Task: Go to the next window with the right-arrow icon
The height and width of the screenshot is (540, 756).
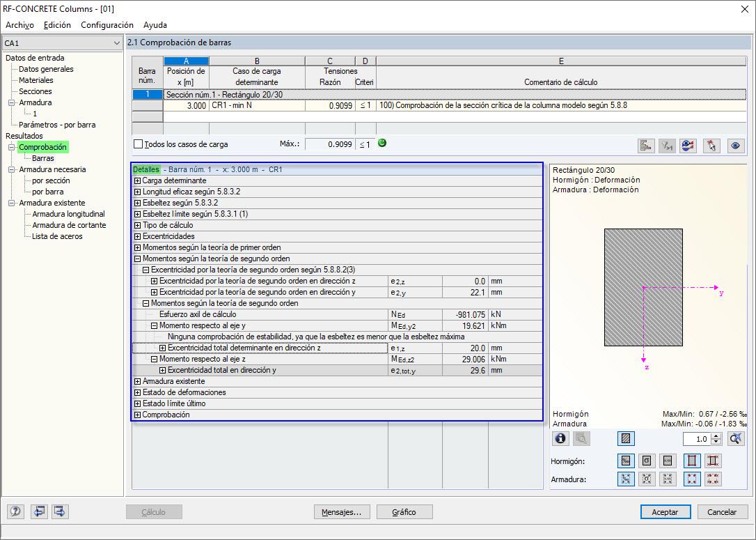Action: coord(60,511)
